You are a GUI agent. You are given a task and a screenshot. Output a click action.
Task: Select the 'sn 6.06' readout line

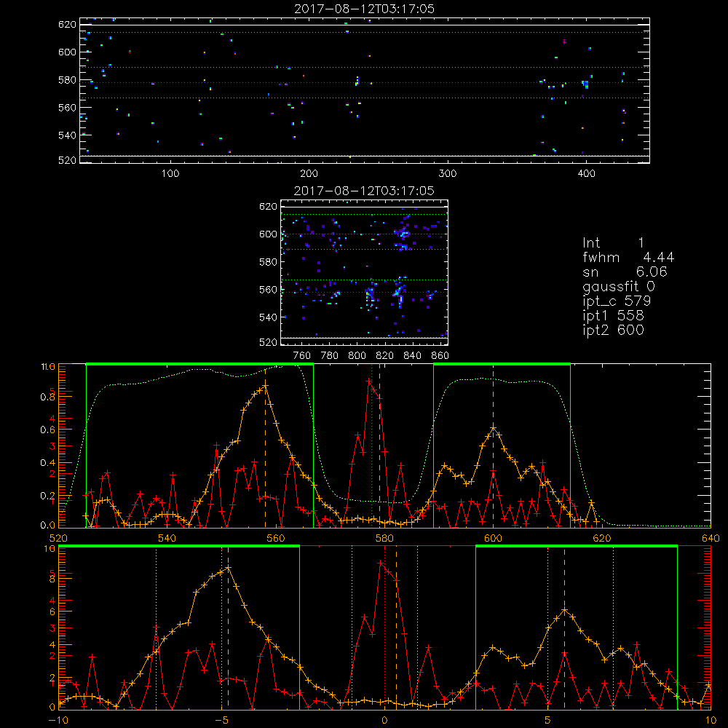tap(625, 272)
